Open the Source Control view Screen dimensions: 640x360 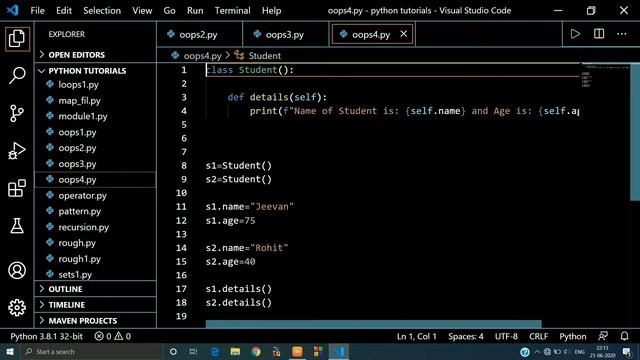point(17,113)
